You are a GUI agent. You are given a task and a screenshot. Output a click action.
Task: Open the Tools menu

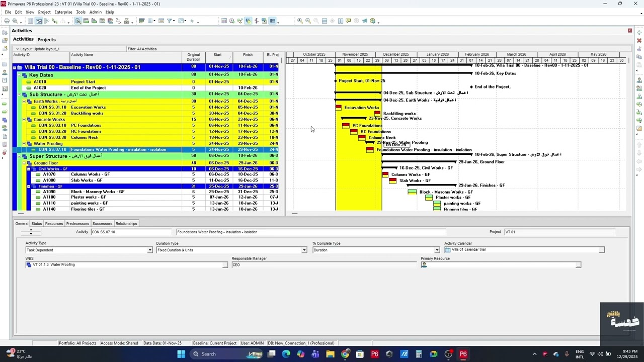[80, 12]
